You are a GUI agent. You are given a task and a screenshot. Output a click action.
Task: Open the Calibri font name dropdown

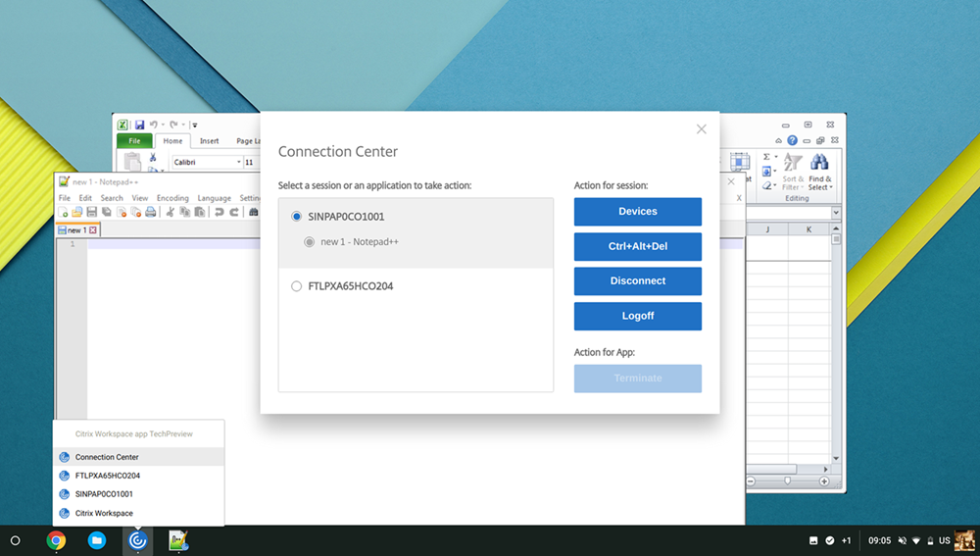[239, 162]
